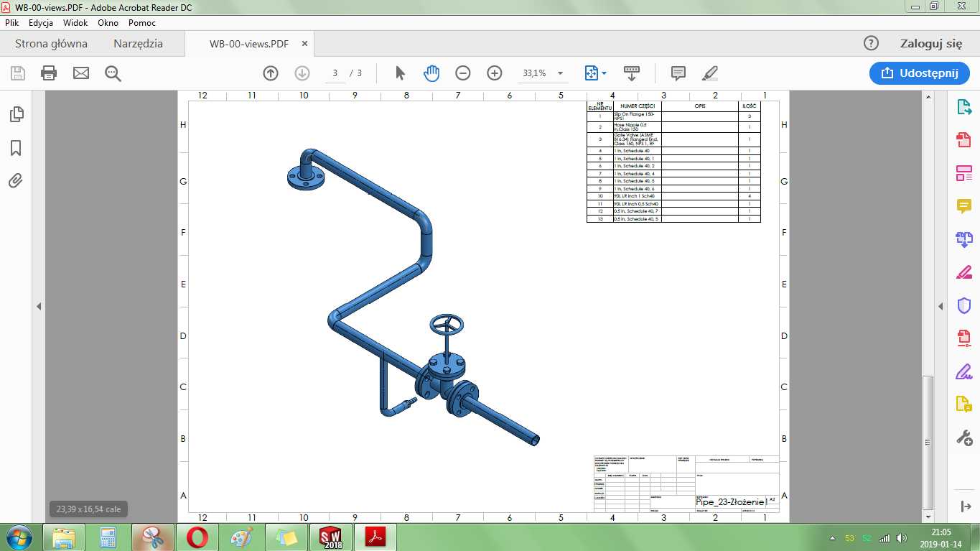Open the fit page options dropdown
980x551 pixels.
[x=596, y=73]
